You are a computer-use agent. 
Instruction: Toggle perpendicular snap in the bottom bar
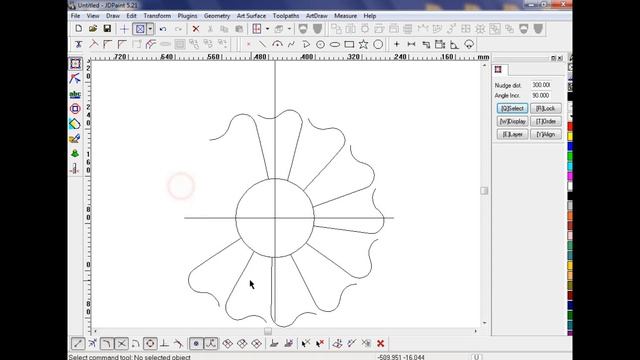(164, 344)
